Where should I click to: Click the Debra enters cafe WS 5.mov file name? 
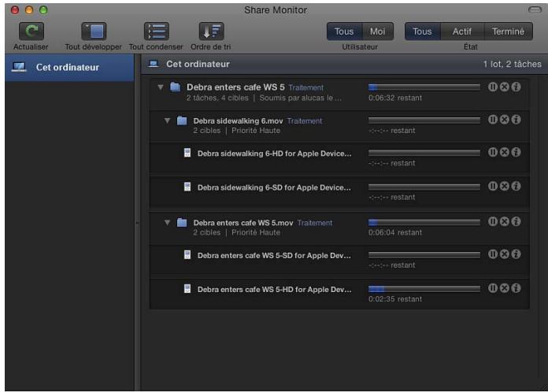coord(243,223)
